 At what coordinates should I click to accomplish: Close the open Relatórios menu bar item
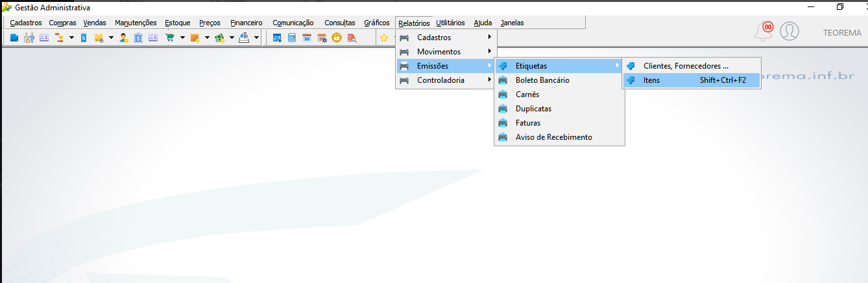[414, 23]
